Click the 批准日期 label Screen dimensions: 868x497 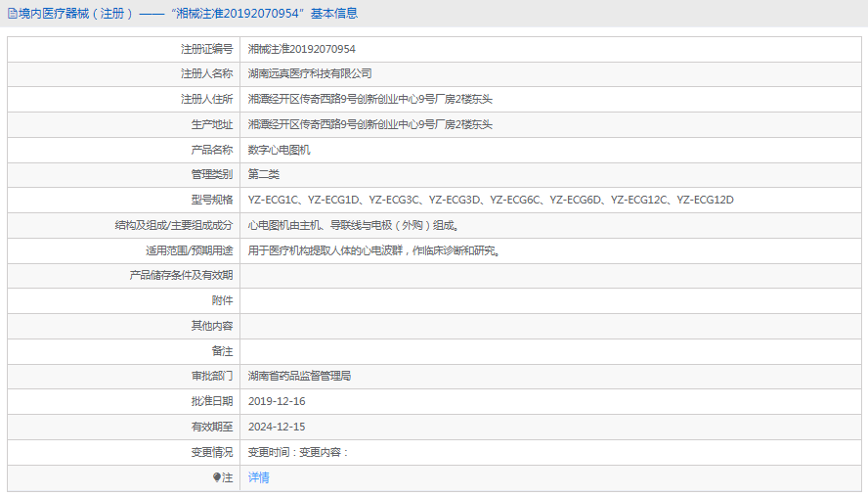pos(212,402)
